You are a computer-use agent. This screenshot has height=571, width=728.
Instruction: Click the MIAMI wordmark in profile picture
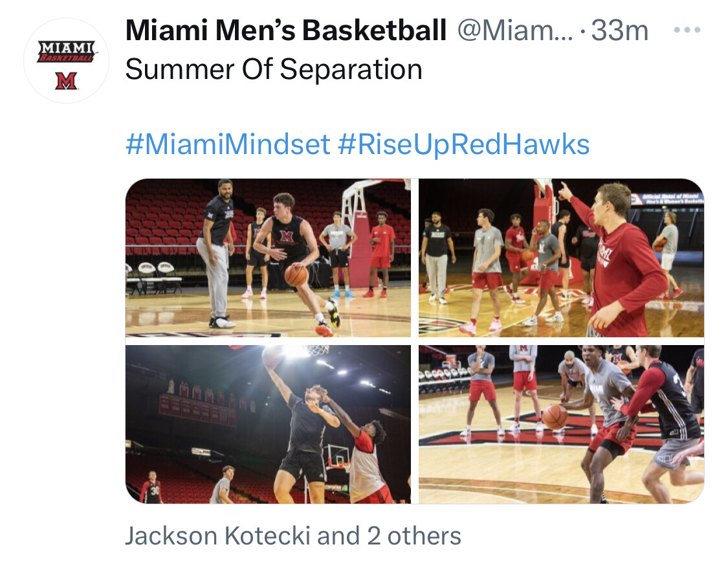coord(67,48)
